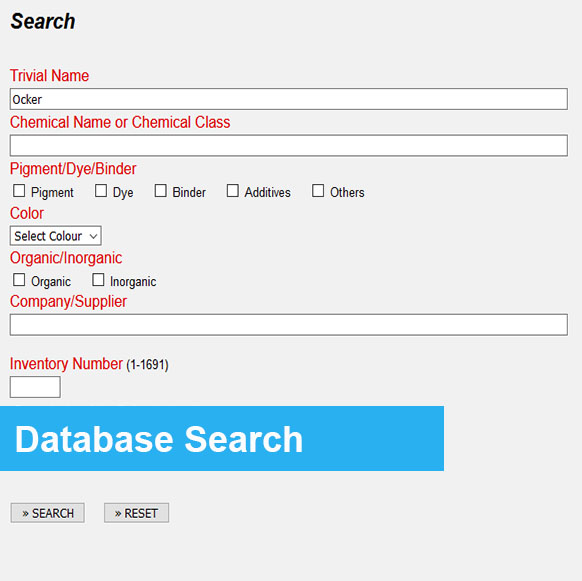Toggle the Additives checkbox
This screenshot has width=582, height=581.
coord(233,191)
